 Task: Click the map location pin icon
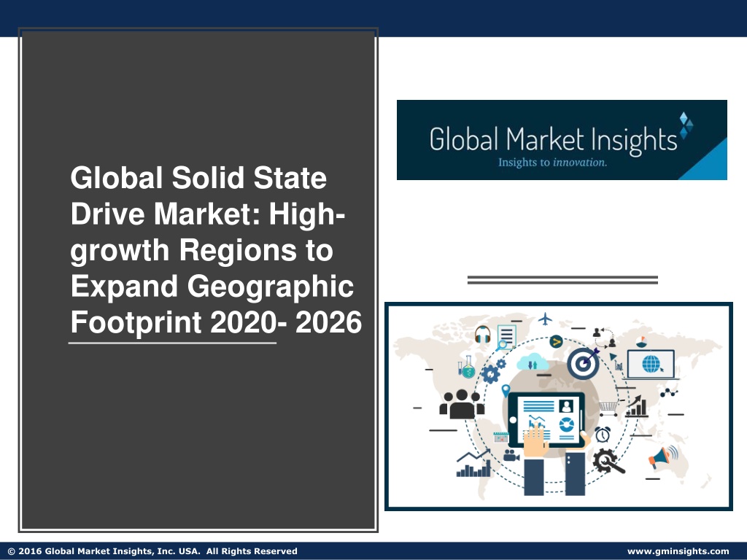(506, 391)
